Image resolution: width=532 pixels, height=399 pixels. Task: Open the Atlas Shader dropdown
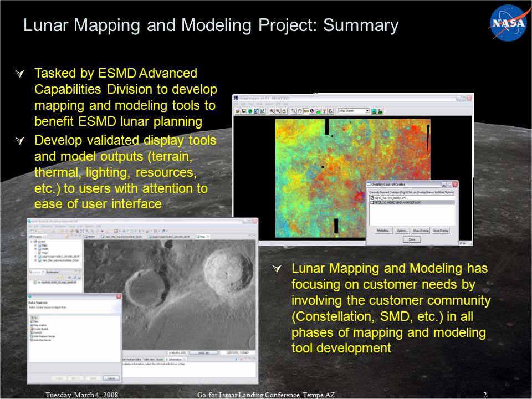367,111
